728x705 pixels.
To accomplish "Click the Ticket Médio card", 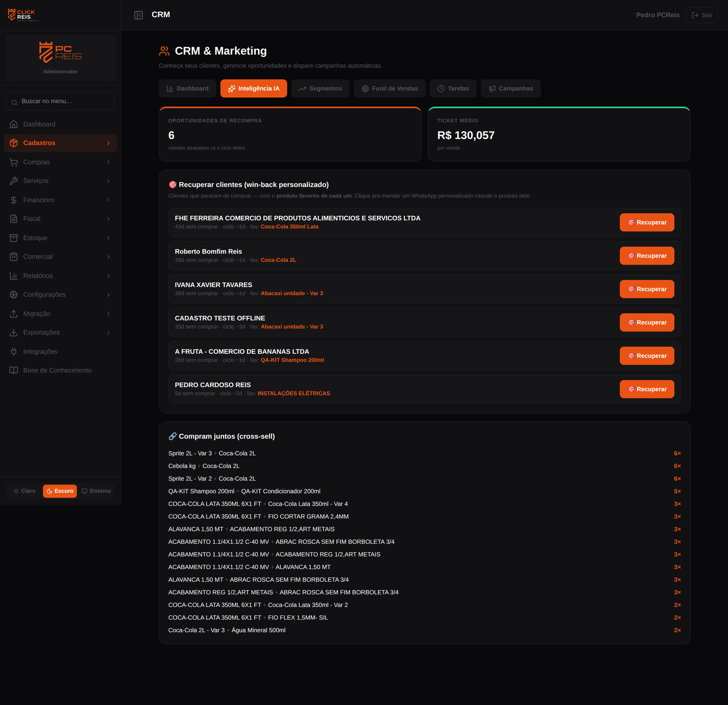I will (x=559, y=134).
